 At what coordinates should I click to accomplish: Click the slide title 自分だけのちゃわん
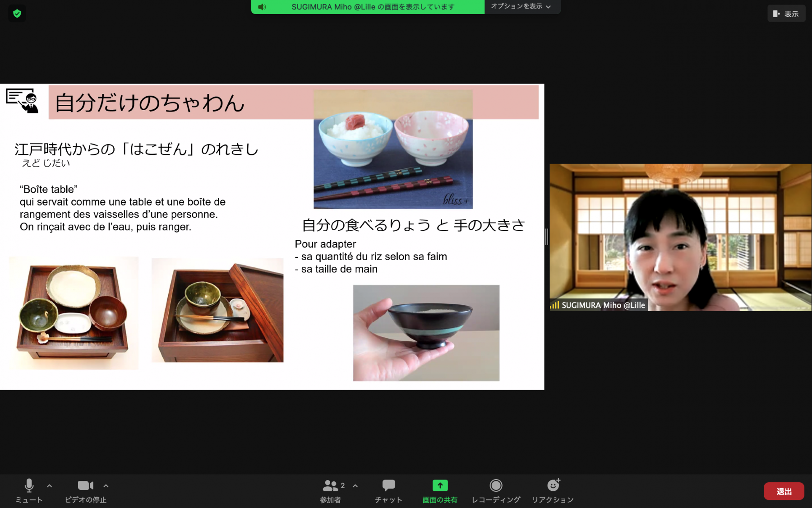tap(150, 103)
